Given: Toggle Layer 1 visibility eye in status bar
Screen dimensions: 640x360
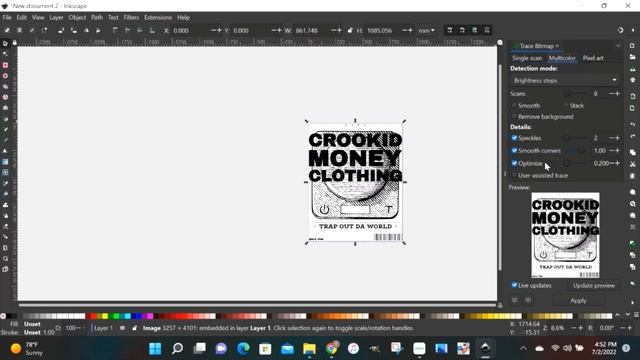Looking at the screenshot, I should pos(122,328).
